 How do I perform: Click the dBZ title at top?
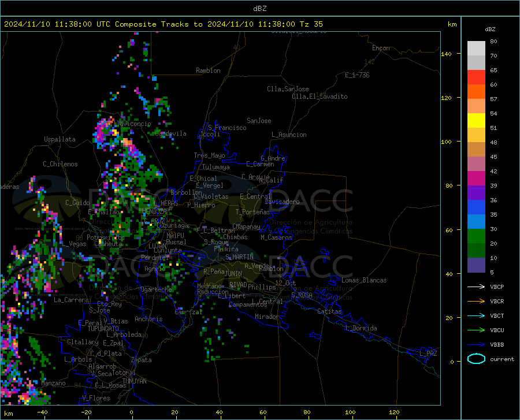pos(259,8)
